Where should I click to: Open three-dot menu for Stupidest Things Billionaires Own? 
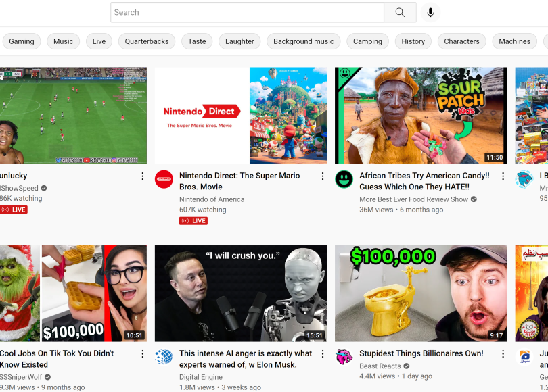502,354
